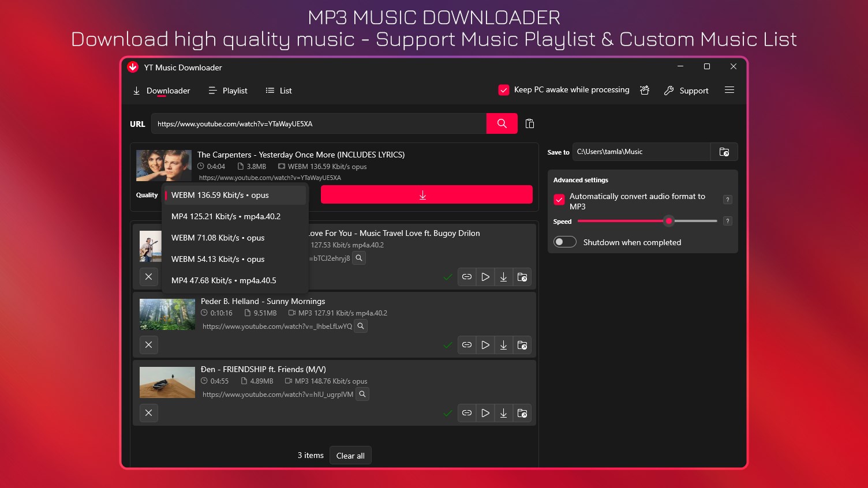Open the copy link icon for Sunny Mornings
Image resolution: width=868 pixels, height=488 pixels.
[467, 344]
